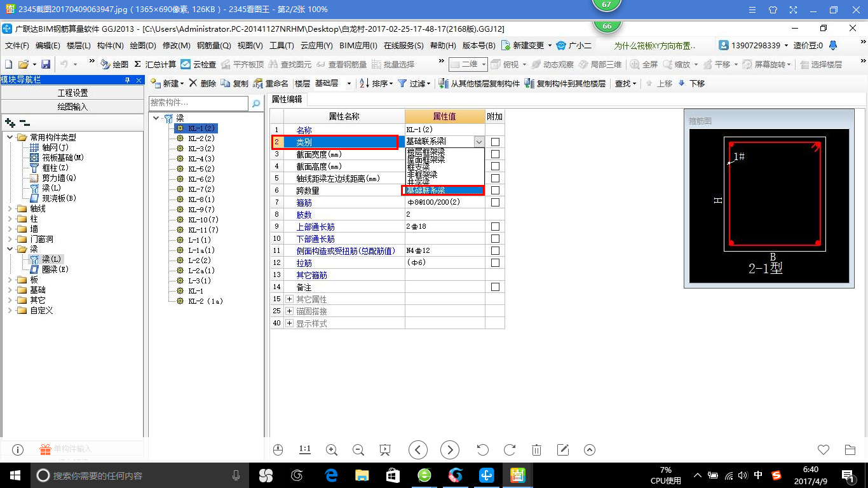The width and height of the screenshot is (868, 488).
Task: Toggle 附加 checkbox for 箍筋 row
Action: click(495, 202)
